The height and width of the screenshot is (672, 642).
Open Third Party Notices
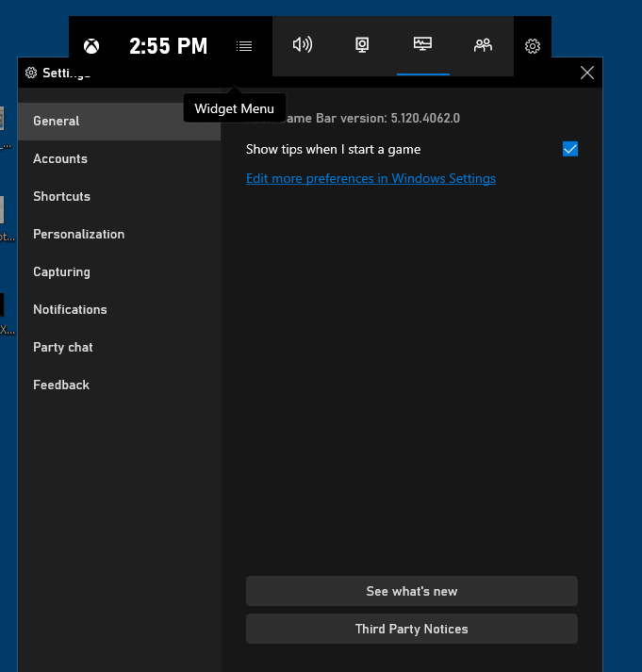[x=411, y=629]
